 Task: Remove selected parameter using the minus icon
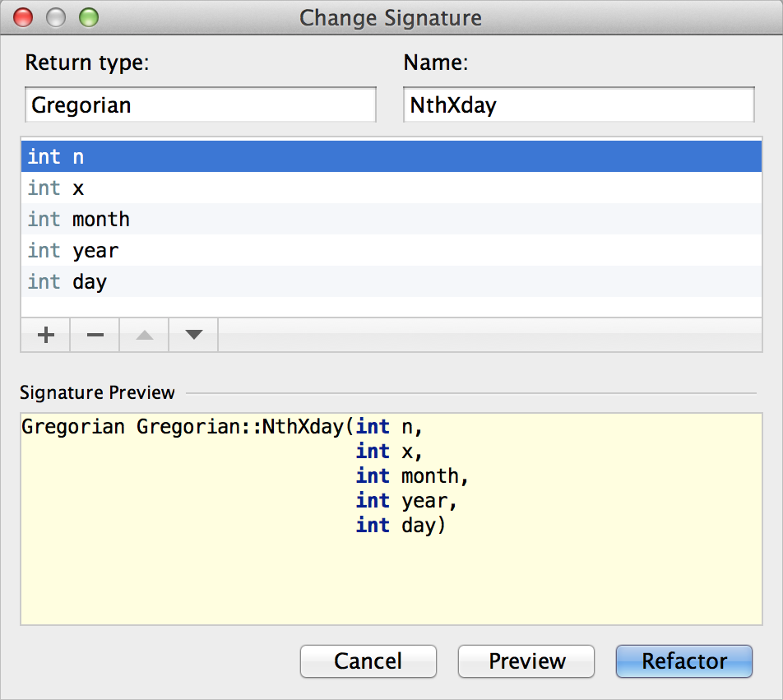pos(94,335)
